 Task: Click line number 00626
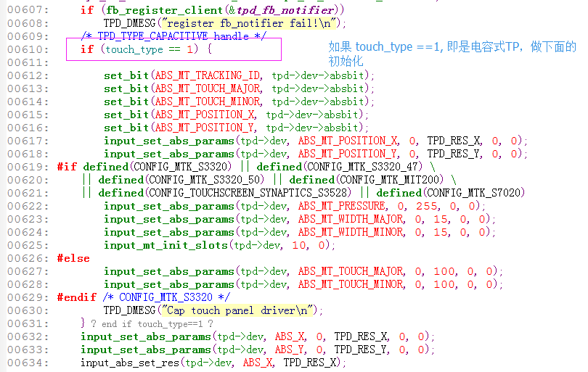28,258
